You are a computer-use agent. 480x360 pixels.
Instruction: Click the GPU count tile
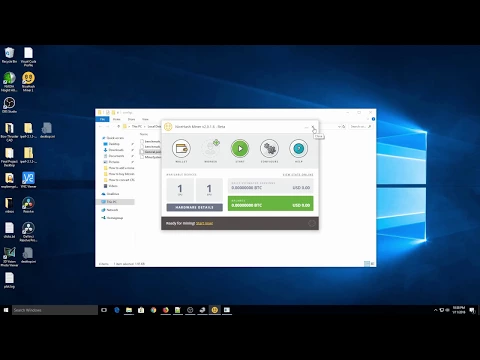tap(209, 190)
